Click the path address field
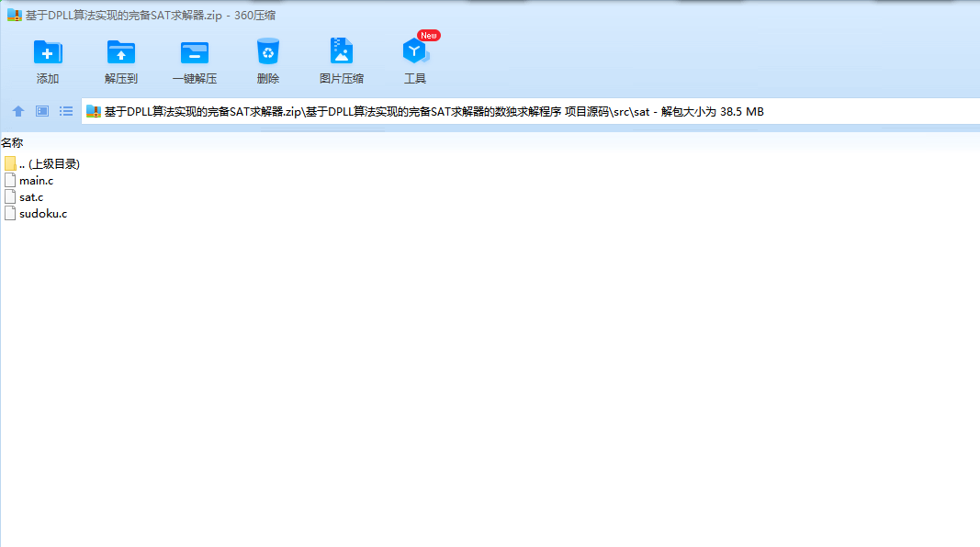Viewport: 980px width, 547px height. (x=530, y=112)
